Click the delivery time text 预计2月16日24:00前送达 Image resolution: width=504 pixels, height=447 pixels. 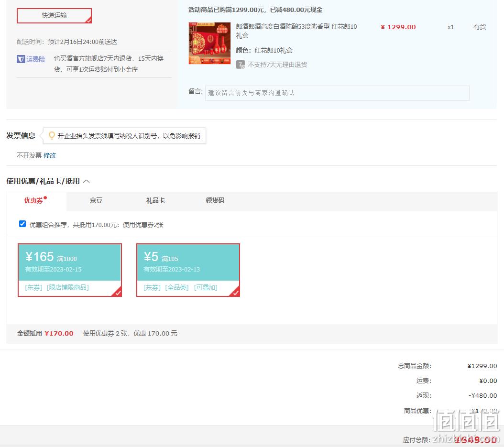[82, 42]
